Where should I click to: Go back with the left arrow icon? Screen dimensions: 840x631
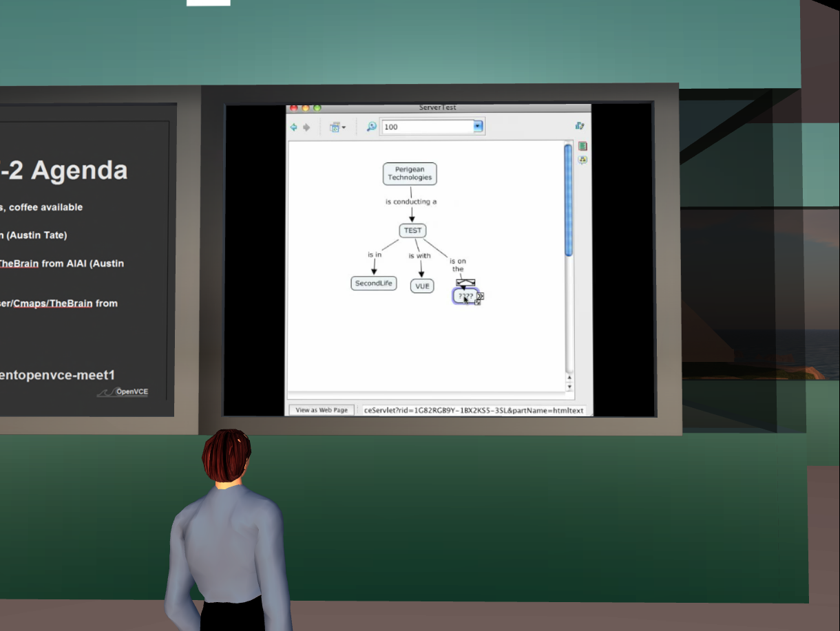click(294, 127)
